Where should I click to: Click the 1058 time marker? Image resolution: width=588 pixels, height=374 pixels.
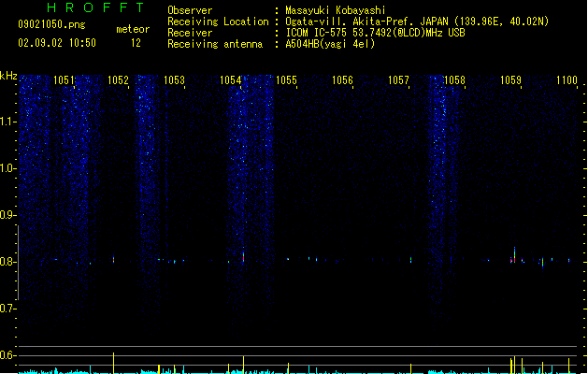[454, 80]
